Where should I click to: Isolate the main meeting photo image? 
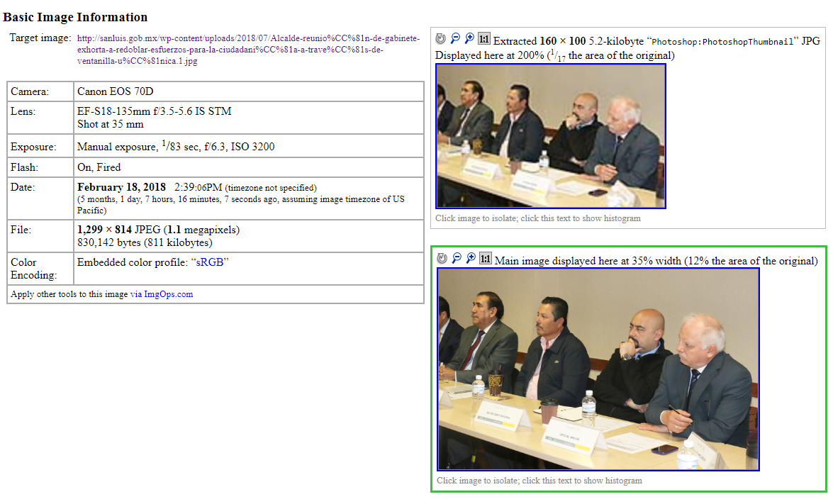598,369
